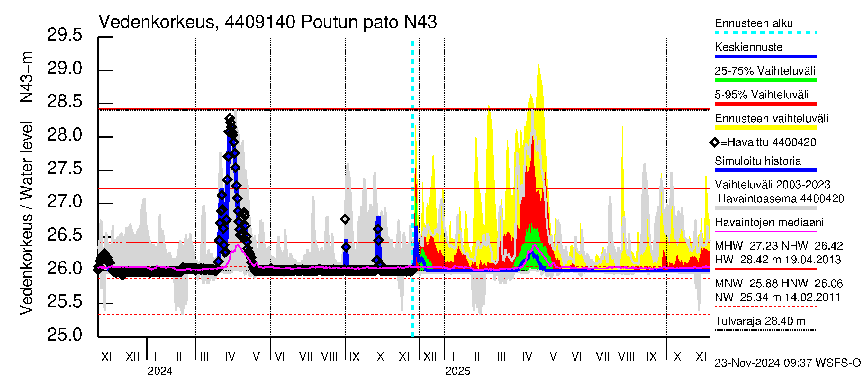Click the 'Tulvaraja 28.40 m' legend label
Image resolution: width=868 pixels, height=386 pixels.
(760, 321)
